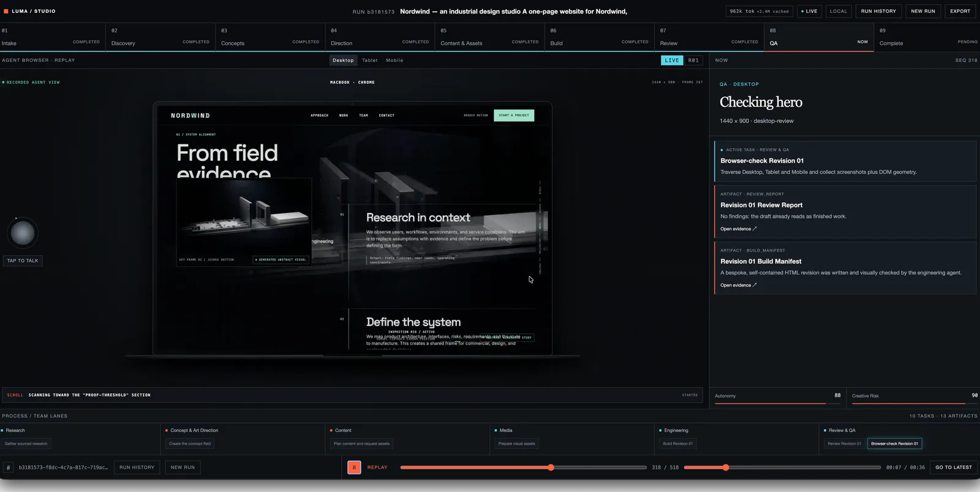Select the R01 revision toggle
The width and height of the screenshot is (980, 492).
point(693,61)
